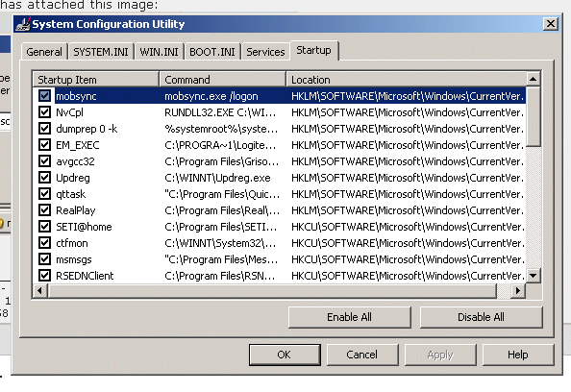Screen dimensions: 571x392
Task: Toggle the avgcc32 checkbox
Action: tap(44, 160)
